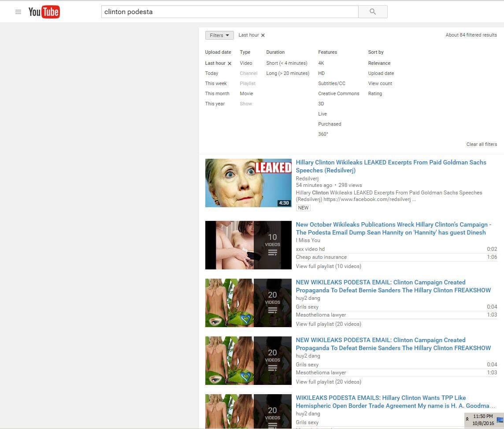The image size is (504, 429).
Task: Enable the HD feature filter
Action: click(x=322, y=73)
